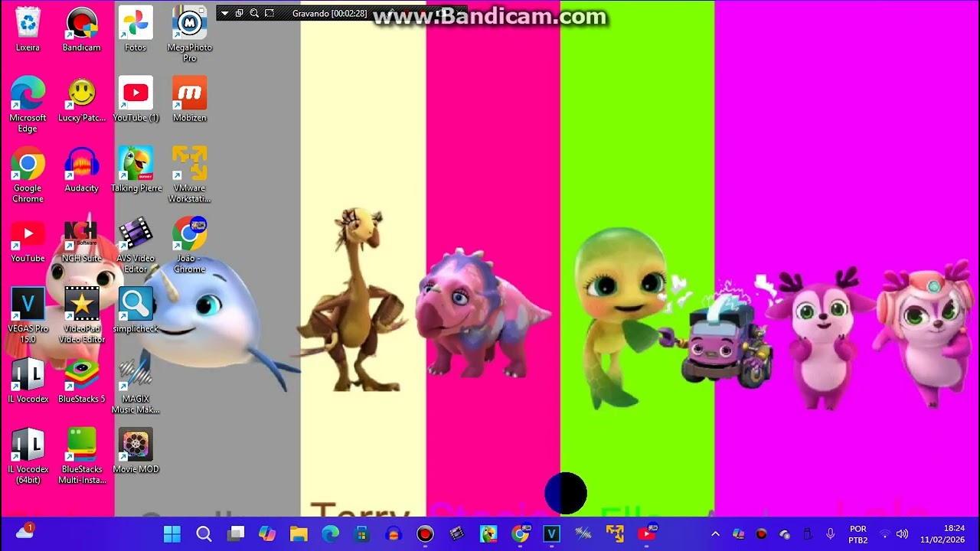Switch to Google Chrome in the taskbar
980x551 pixels.
tap(521, 533)
